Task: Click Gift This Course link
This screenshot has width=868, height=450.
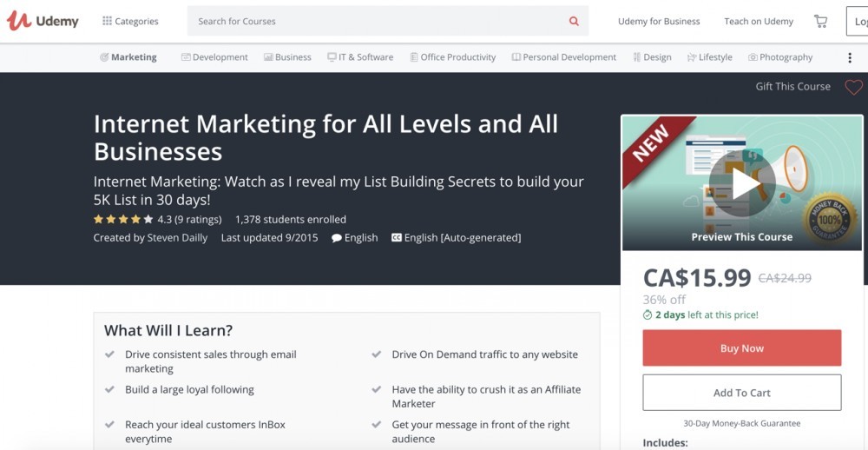Action: [792, 87]
